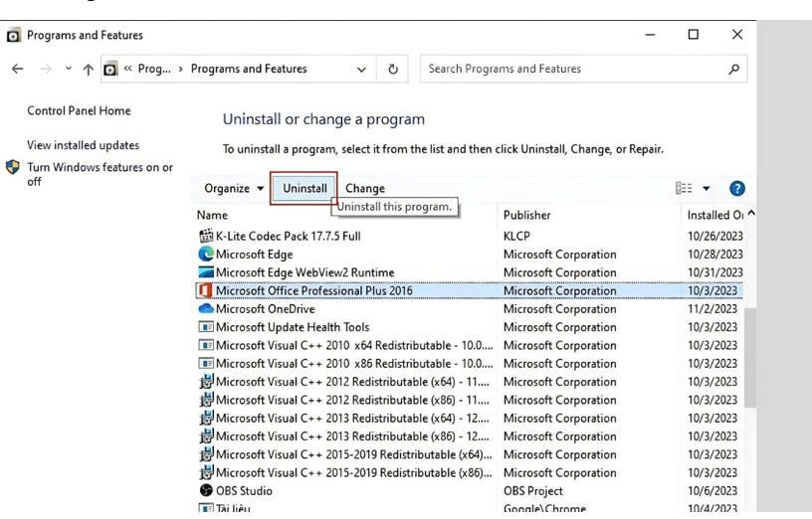
Task: Click the Back navigation arrow
Action: coord(18,69)
